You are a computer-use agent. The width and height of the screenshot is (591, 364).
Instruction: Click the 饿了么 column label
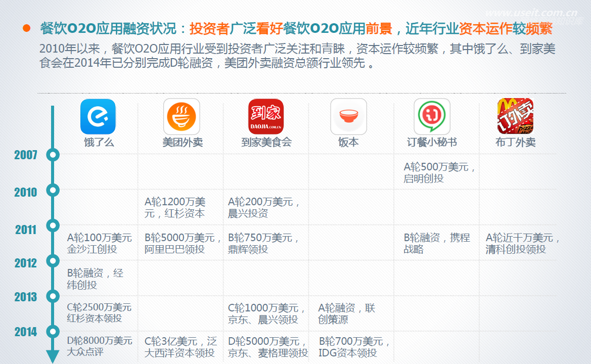pyautogui.click(x=99, y=143)
